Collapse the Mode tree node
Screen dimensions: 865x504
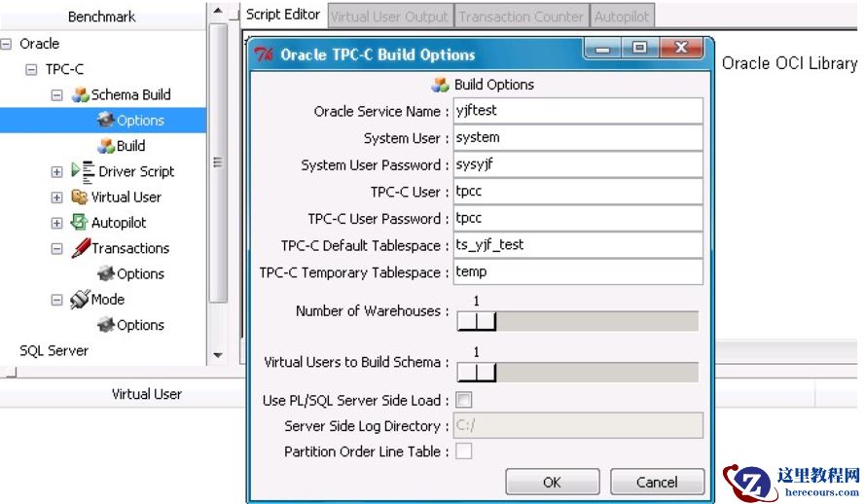tap(56, 300)
